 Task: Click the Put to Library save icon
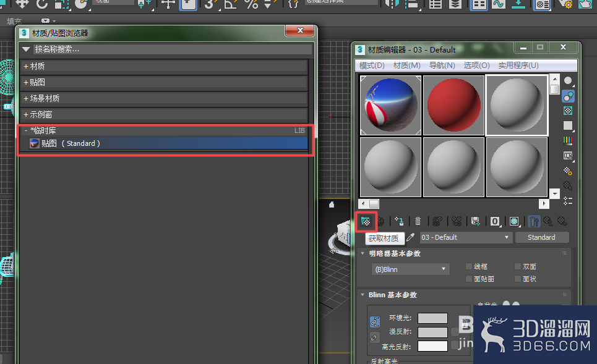coord(476,221)
